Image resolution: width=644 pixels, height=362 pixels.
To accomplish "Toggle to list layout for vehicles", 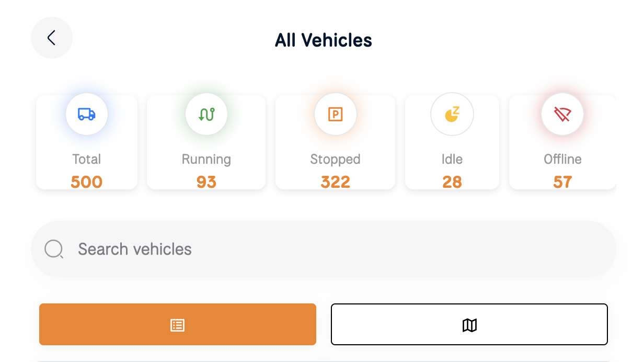I will coord(177,324).
